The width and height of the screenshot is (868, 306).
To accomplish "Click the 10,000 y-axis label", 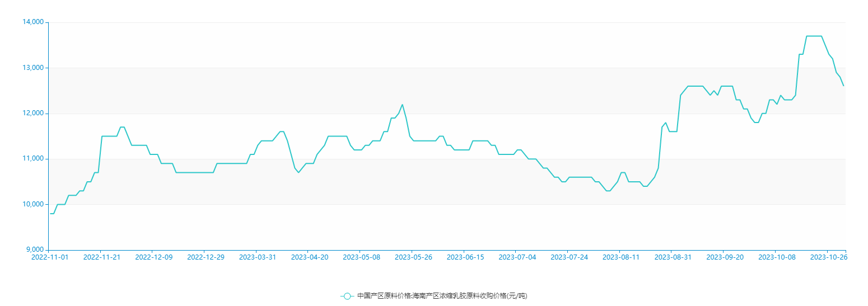I will pyautogui.click(x=32, y=204).
